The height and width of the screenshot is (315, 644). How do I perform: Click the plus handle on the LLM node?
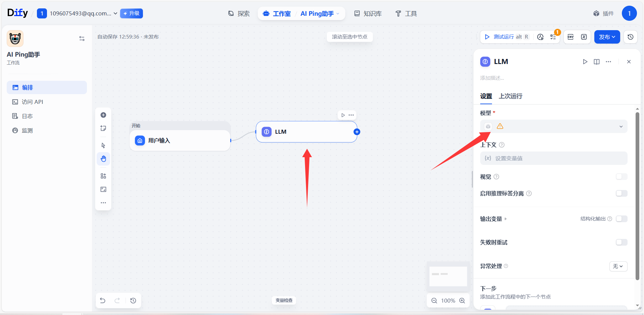coord(357,132)
